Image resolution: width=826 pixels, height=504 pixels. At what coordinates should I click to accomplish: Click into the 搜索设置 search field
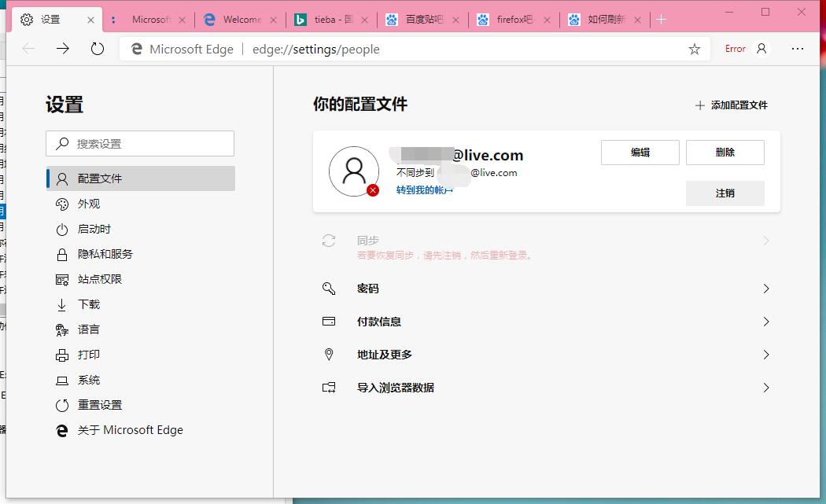[x=140, y=143]
